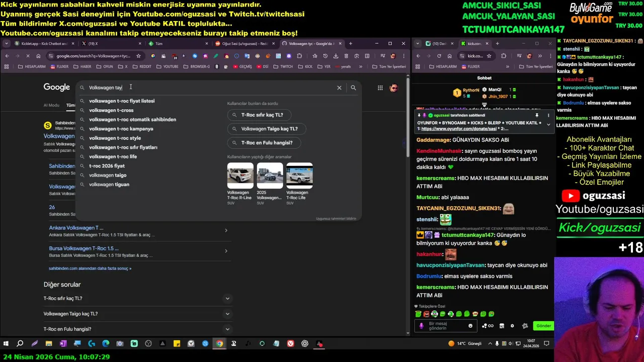Open the AI Modu search tab
Screen dimensions: 644x362
coord(51,105)
